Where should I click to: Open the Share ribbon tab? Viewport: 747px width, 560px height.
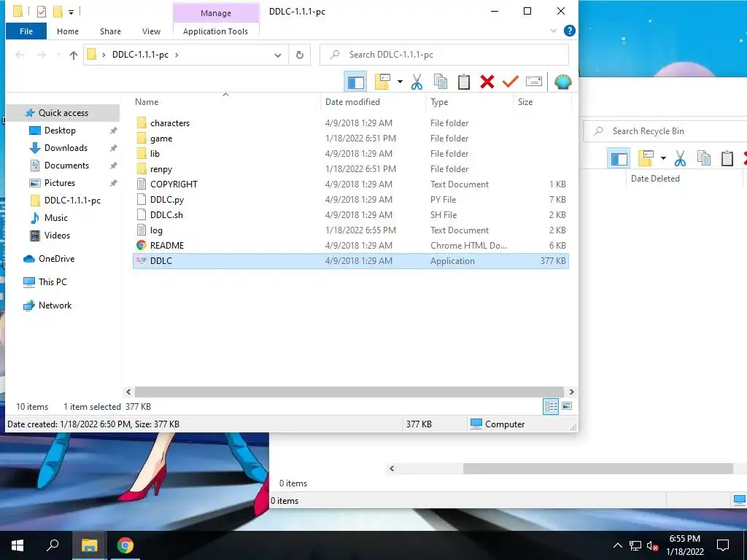tap(110, 31)
